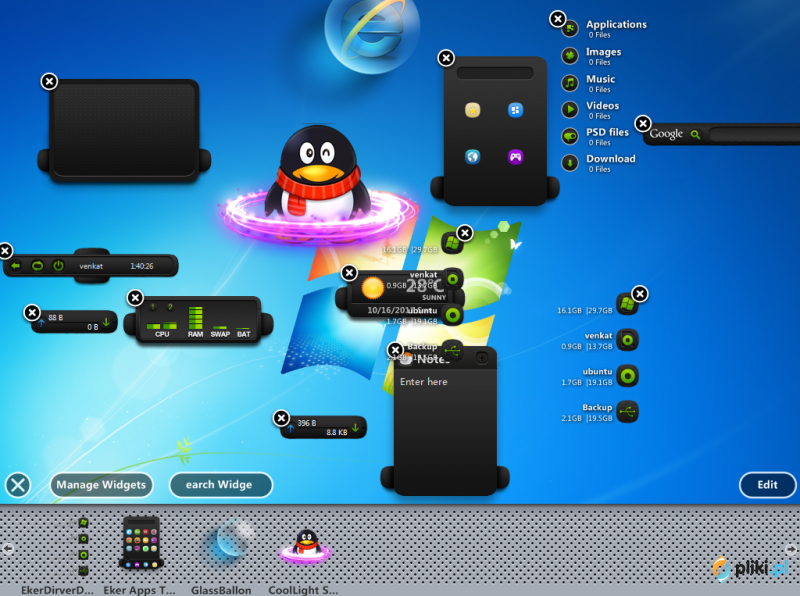
Task: Remove the 396 B network widget
Action: click(x=281, y=418)
